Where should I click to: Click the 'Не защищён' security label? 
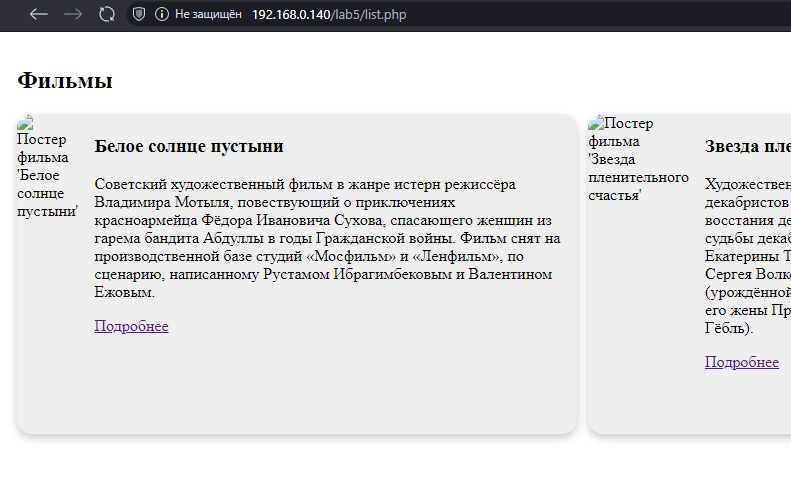click(208, 15)
